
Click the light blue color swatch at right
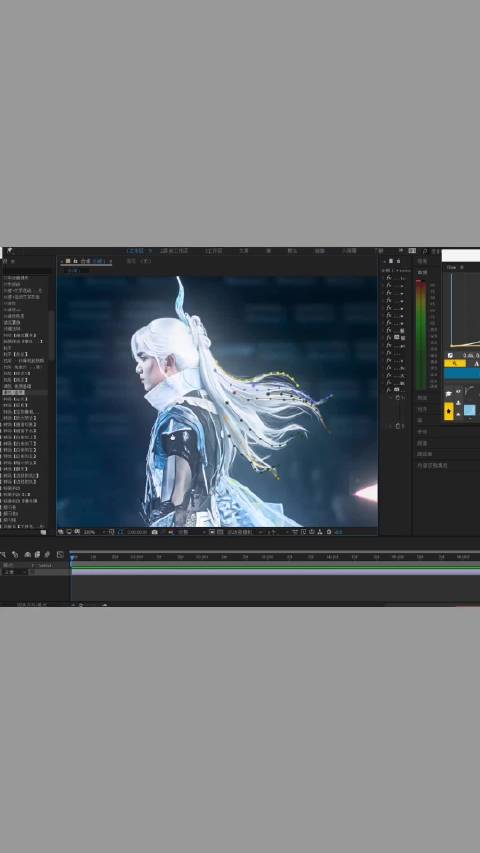(x=470, y=410)
